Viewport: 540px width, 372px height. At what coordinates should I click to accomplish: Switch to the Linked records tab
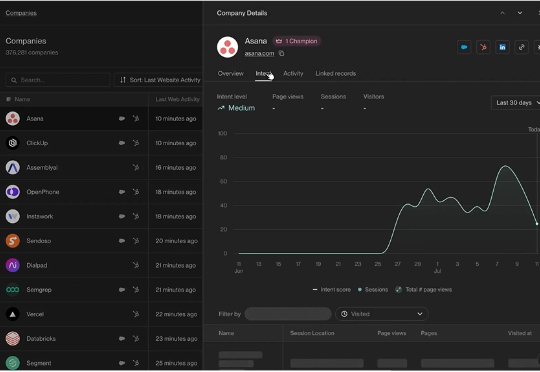[336, 73]
